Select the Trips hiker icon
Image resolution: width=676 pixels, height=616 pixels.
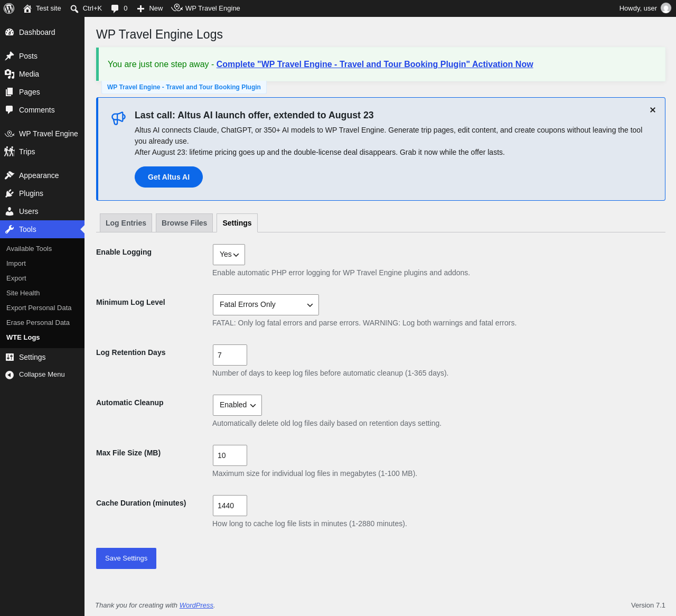pos(10,152)
